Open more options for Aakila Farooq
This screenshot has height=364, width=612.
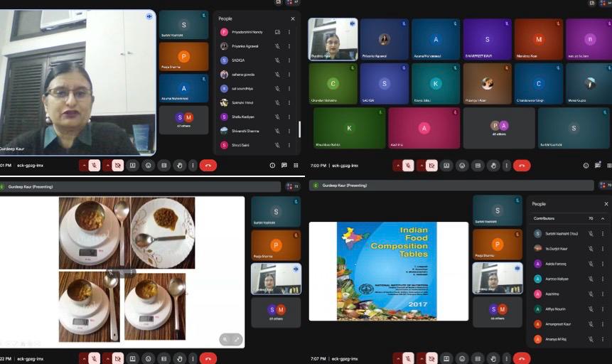click(x=603, y=264)
